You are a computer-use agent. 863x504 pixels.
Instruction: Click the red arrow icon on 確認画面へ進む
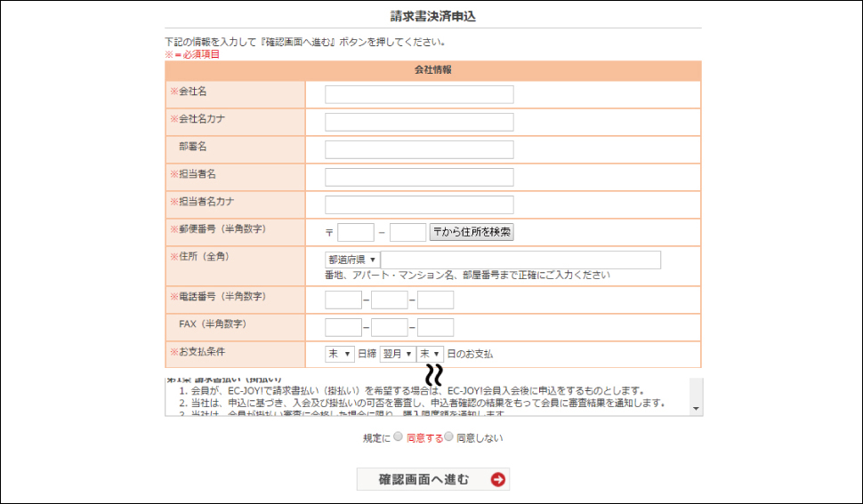(497, 480)
